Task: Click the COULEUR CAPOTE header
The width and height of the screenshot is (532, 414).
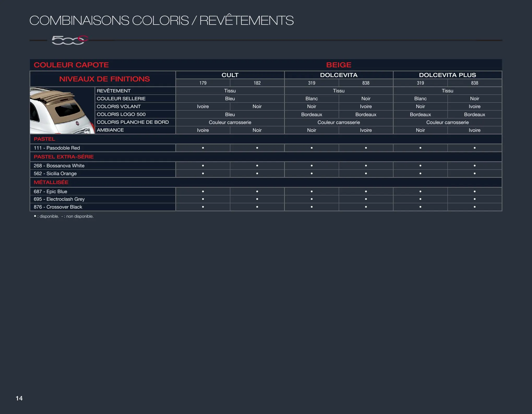Action: 71,65
